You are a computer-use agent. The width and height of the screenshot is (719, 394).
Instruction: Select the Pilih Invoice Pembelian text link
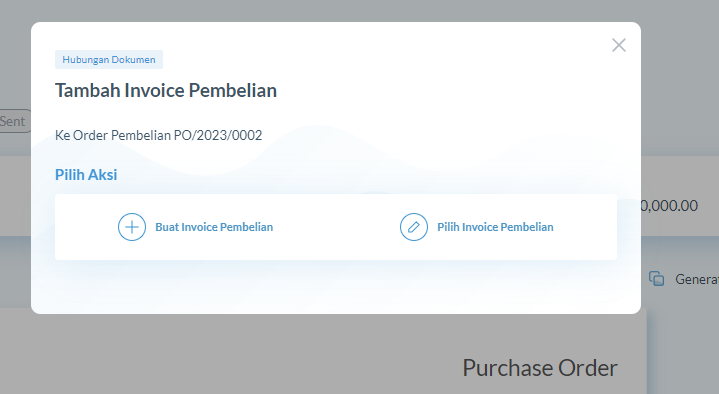495,227
